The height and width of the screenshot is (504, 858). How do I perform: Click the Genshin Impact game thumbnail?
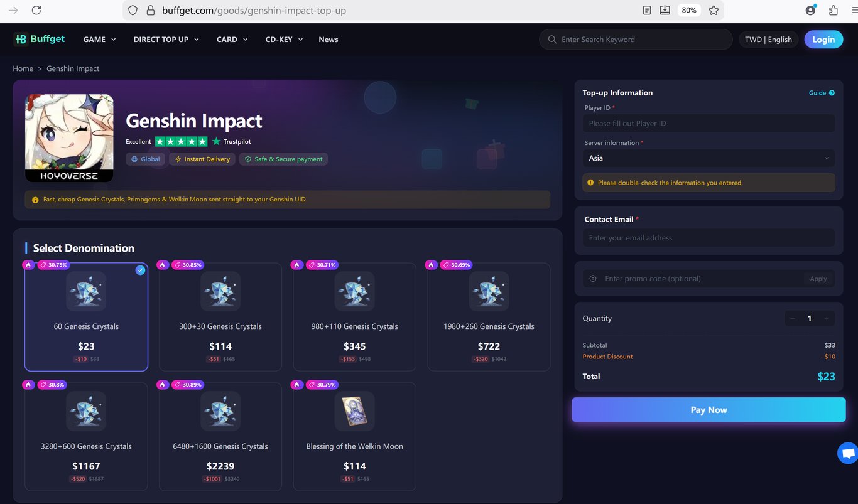tap(69, 138)
